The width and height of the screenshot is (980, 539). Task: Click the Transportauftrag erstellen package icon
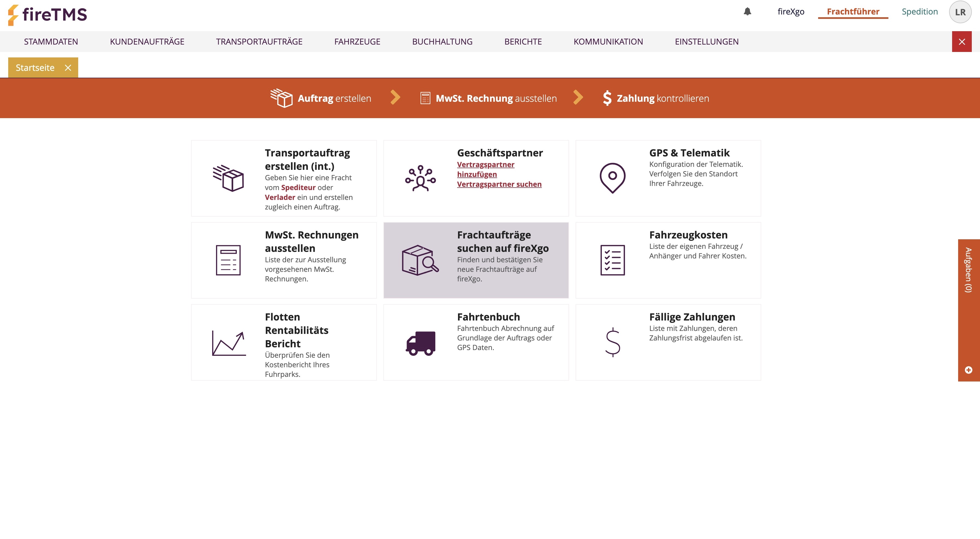228,178
